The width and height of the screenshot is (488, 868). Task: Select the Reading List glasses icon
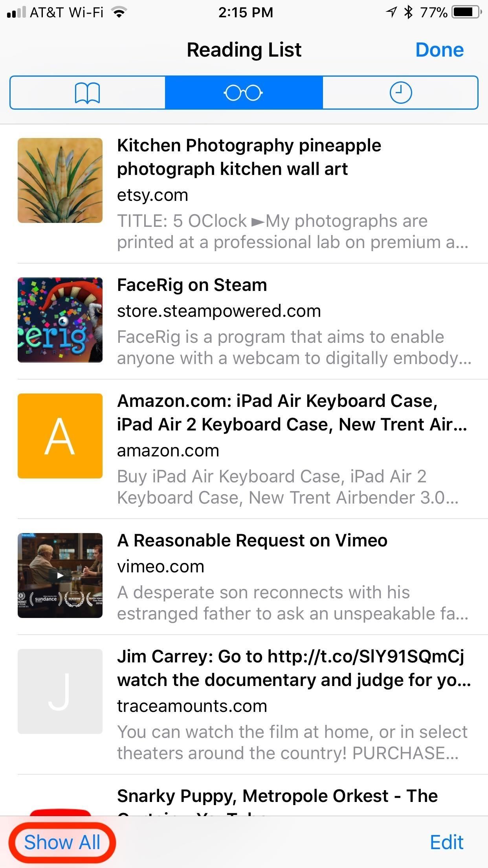tap(244, 93)
